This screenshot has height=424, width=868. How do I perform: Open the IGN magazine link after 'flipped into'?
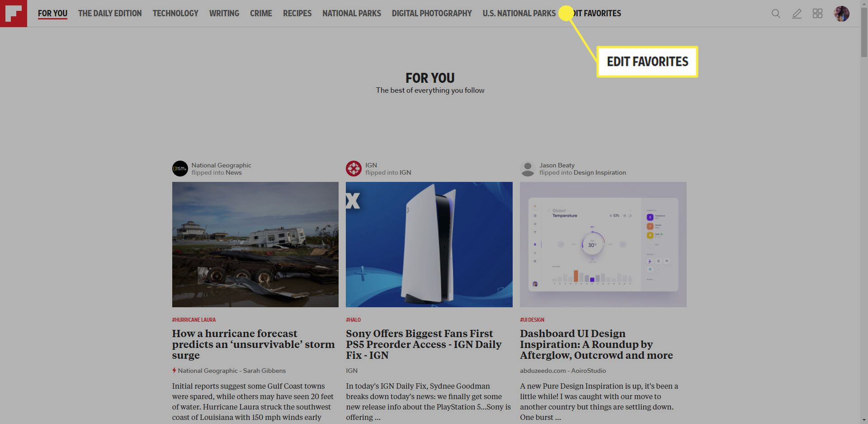[406, 172]
